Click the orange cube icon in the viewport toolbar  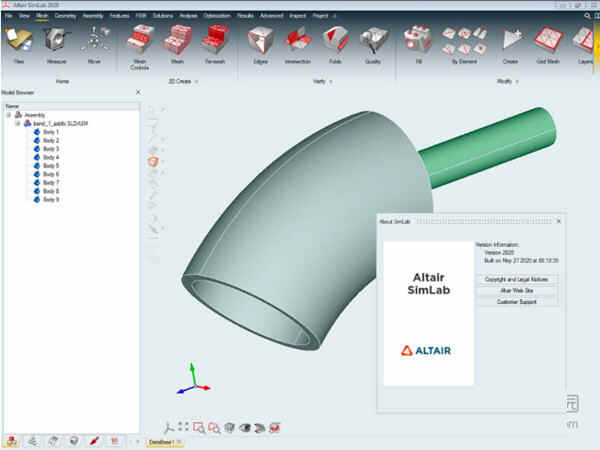153,161
